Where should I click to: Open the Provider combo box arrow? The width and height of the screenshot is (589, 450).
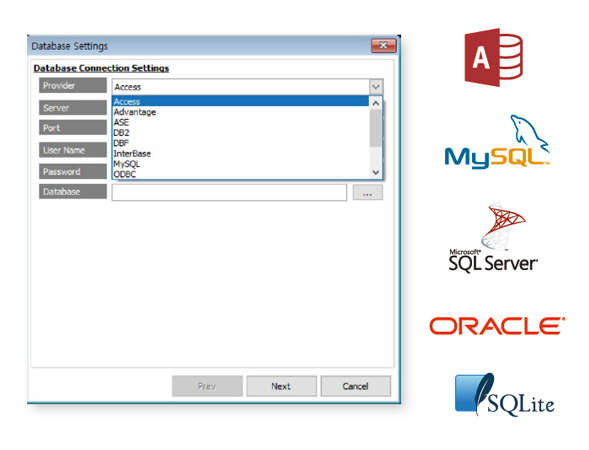[x=376, y=87]
